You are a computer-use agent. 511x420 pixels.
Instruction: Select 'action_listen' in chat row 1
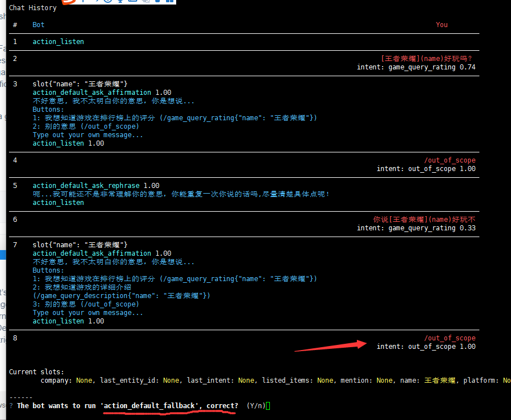coord(58,42)
